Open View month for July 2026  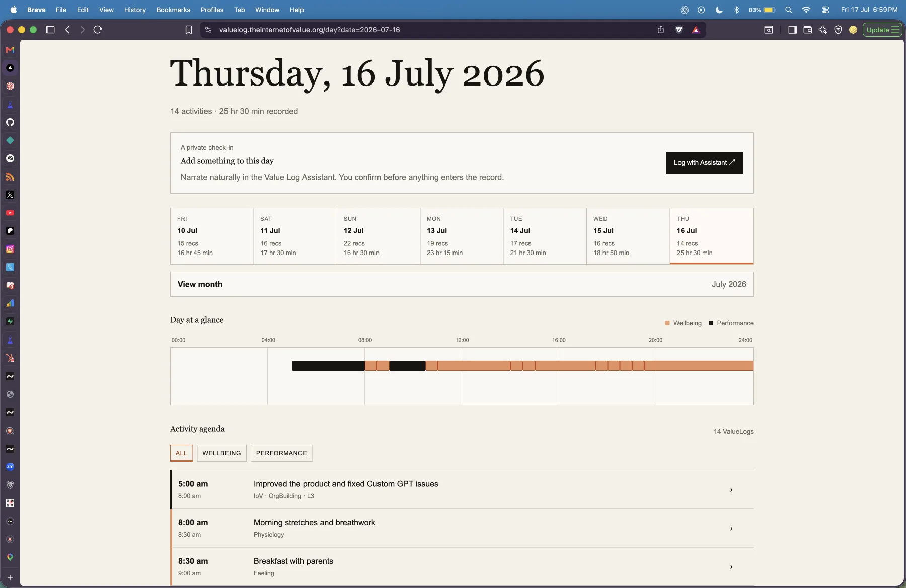pos(462,284)
